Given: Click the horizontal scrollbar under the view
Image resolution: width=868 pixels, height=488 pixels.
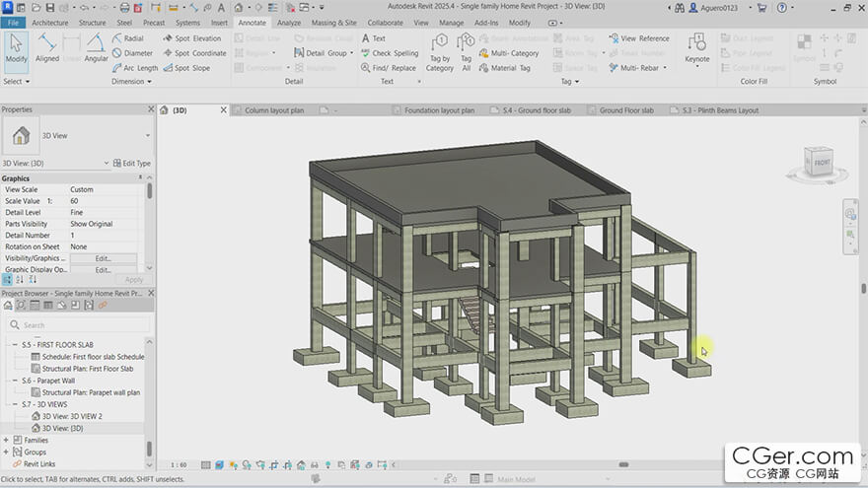Looking at the screenshot, I should coord(623,464).
